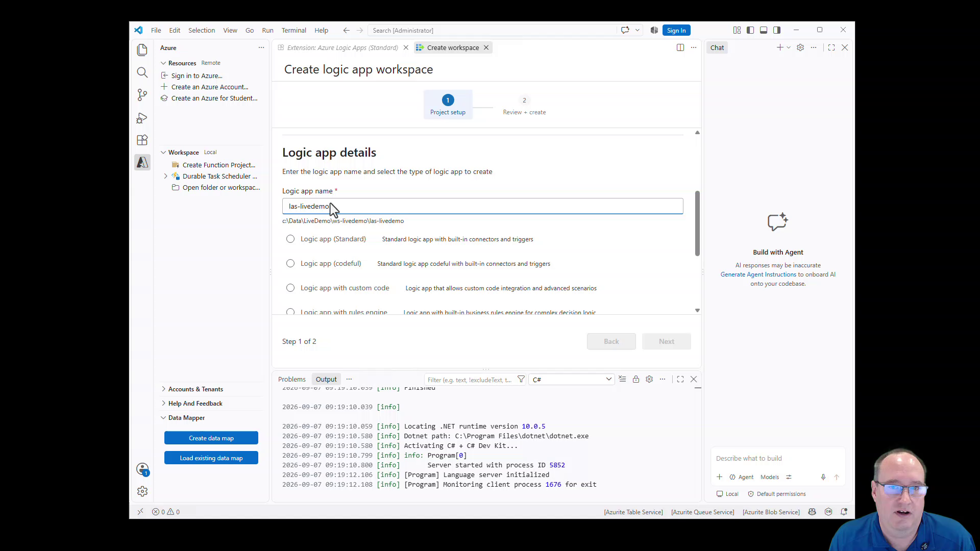This screenshot has height=551, width=980.
Task: Start a new chat with plus icon
Action: [780, 47]
